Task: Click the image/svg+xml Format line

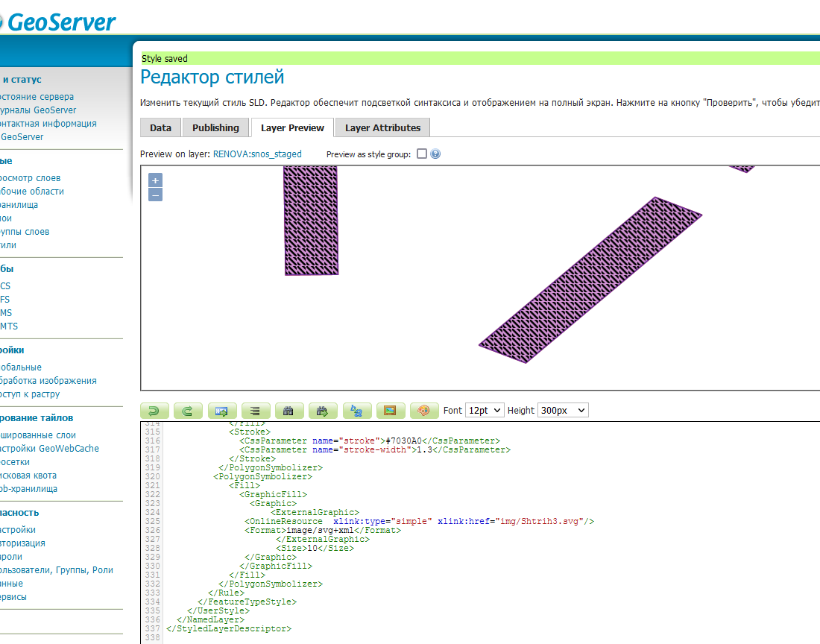Action: [323, 530]
